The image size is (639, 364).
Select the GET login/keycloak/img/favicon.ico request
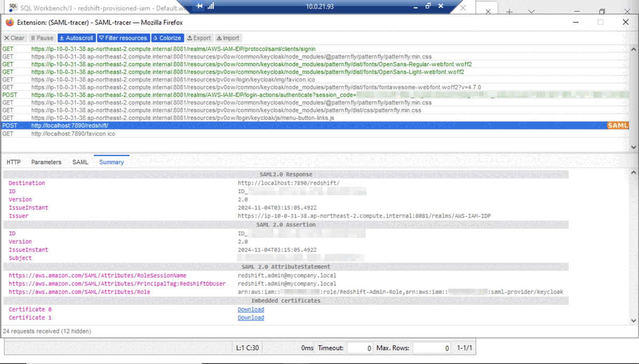(315, 79)
